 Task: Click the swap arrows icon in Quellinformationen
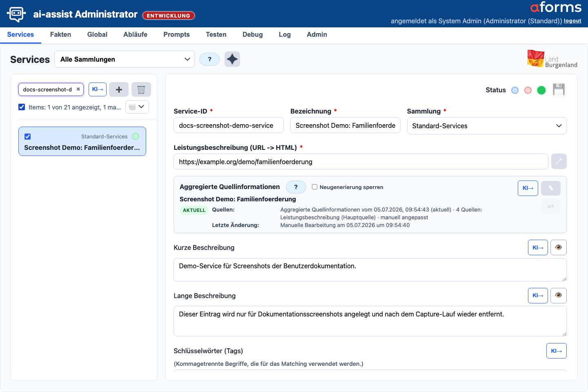click(x=551, y=206)
